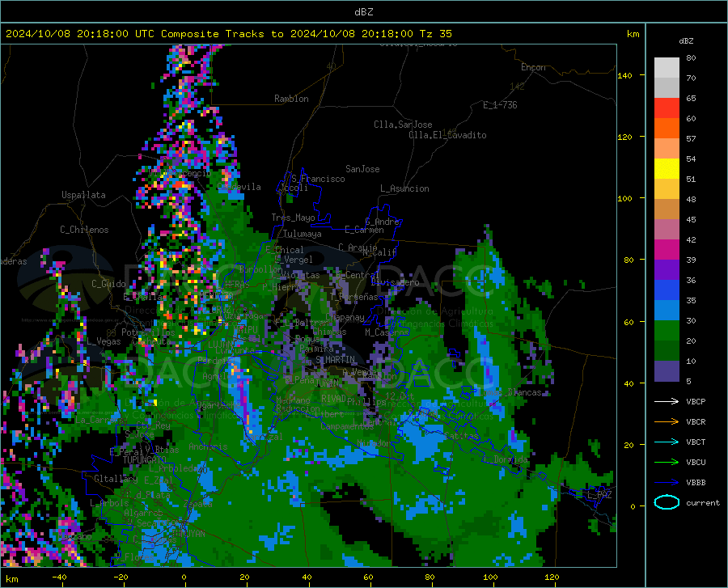Click the VBCT legend label
The height and width of the screenshot is (588, 728).
click(x=696, y=442)
